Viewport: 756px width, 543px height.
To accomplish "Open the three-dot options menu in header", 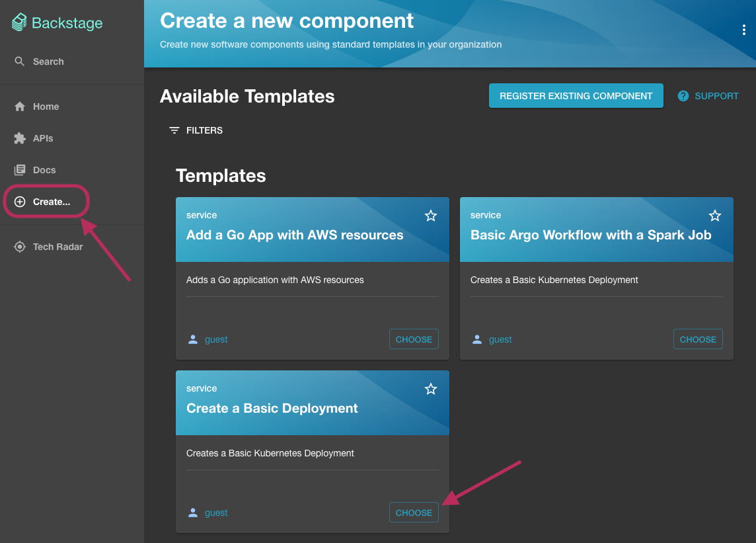I will [744, 30].
